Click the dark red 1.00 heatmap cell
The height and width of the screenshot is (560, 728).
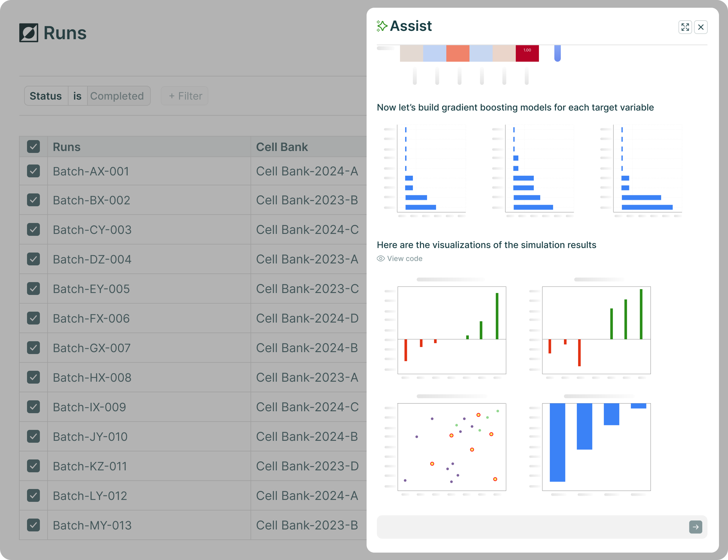point(527,53)
